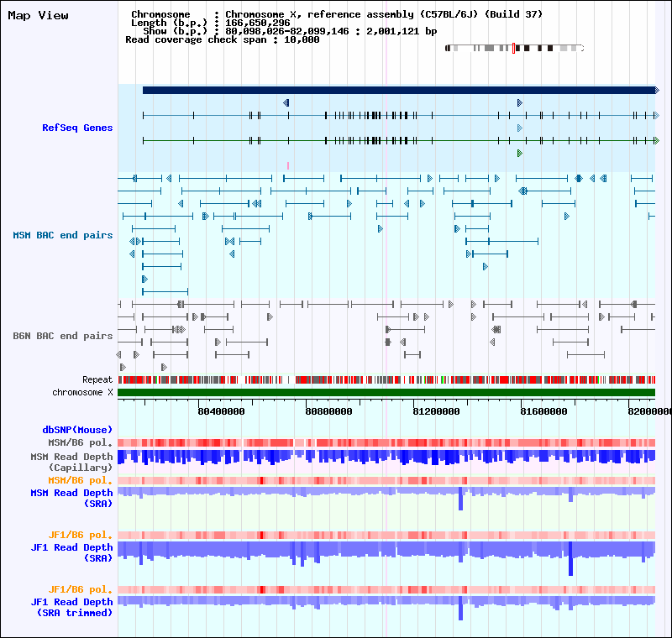Click first orange JF1/B6 pol. label
672x638 pixels.
pyautogui.click(x=80, y=535)
